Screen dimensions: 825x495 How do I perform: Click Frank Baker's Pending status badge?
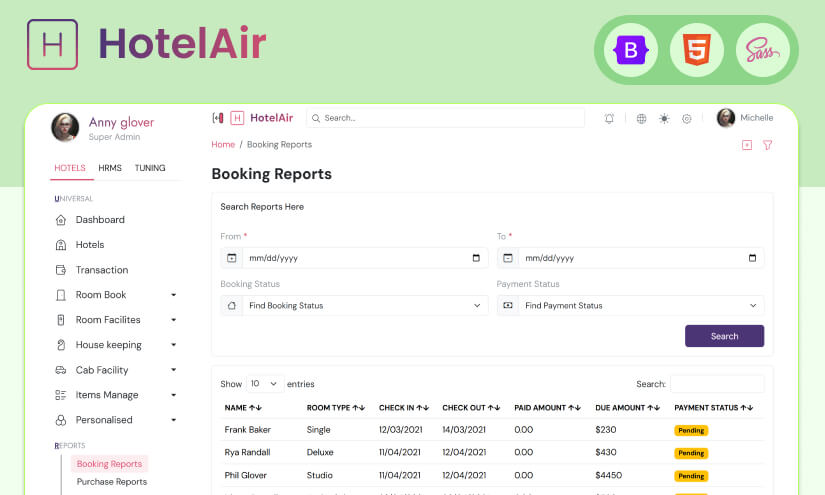(691, 430)
